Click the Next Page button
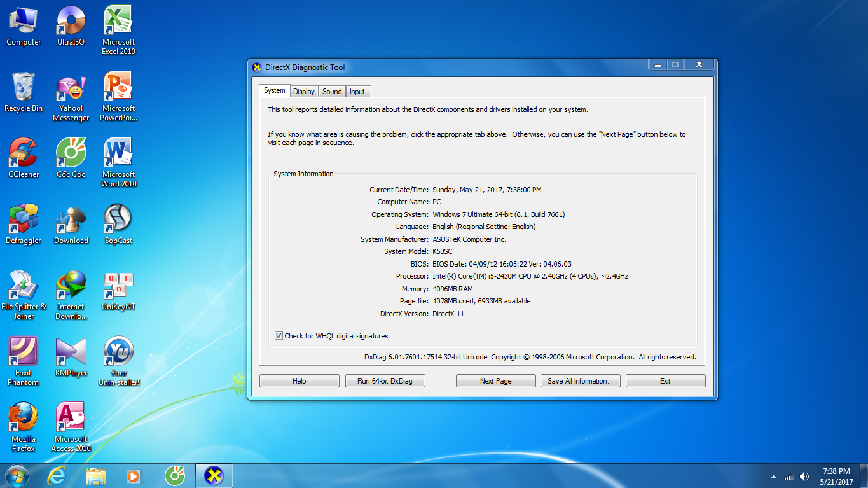 click(x=495, y=381)
